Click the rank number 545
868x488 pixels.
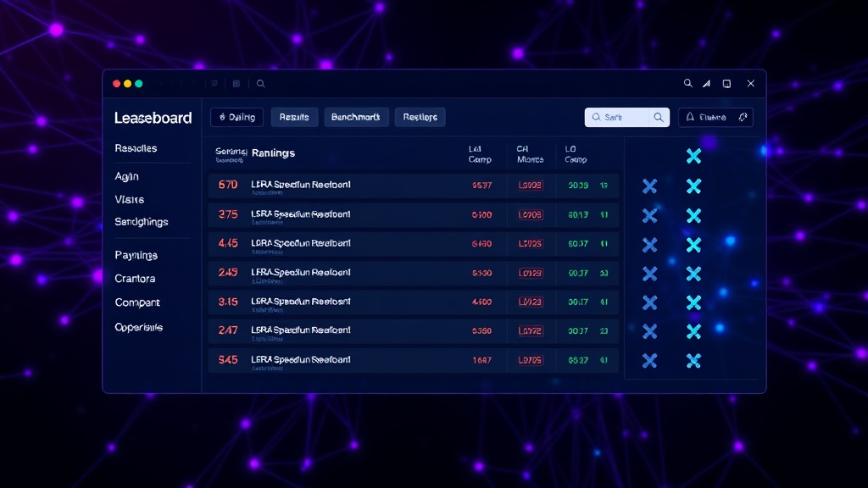(227, 359)
